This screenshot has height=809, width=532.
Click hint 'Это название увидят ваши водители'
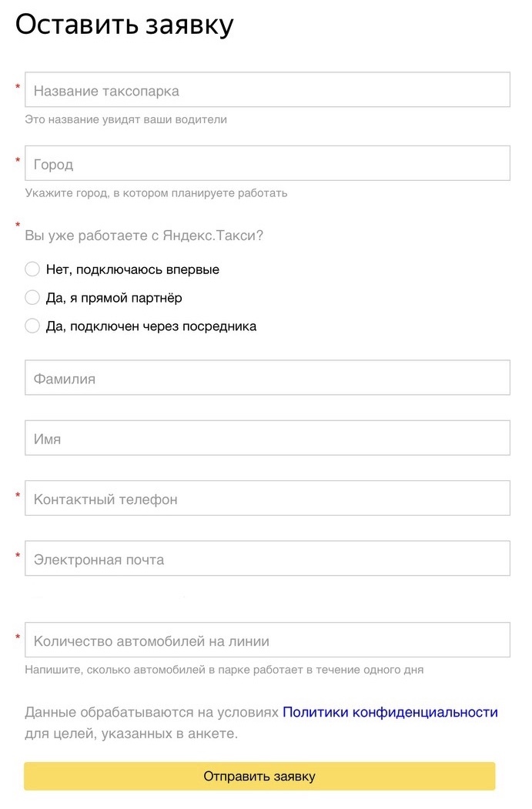tap(126, 120)
